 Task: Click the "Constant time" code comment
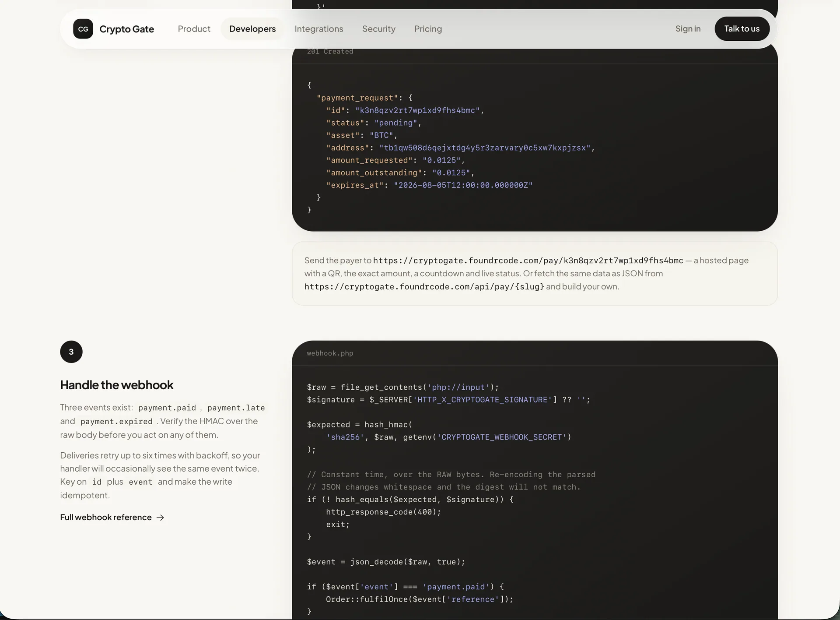point(451,475)
